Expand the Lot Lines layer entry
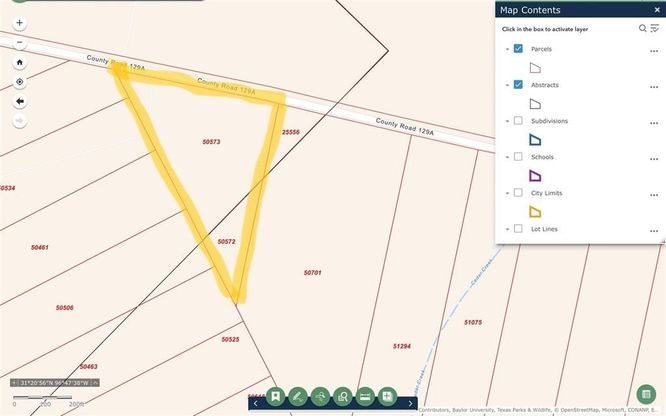 pyautogui.click(x=507, y=229)
